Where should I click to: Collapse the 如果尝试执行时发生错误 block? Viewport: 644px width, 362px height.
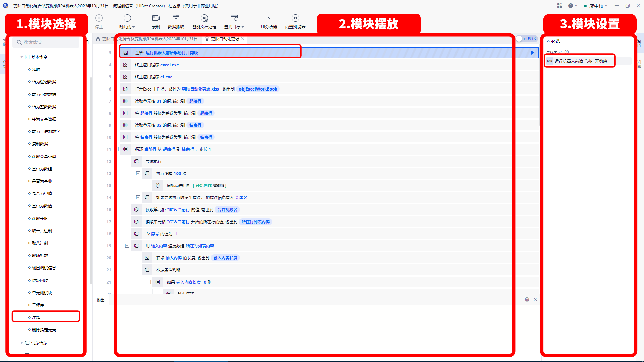138,198
